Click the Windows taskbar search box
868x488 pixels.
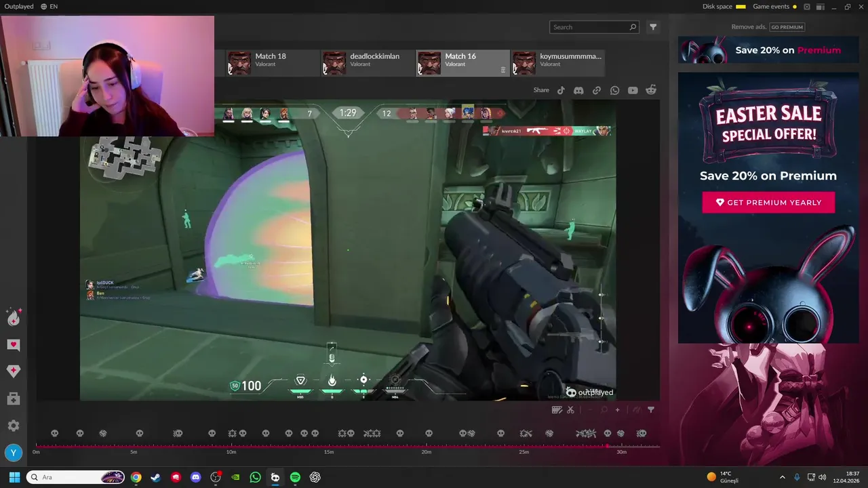tap(76, 477)
